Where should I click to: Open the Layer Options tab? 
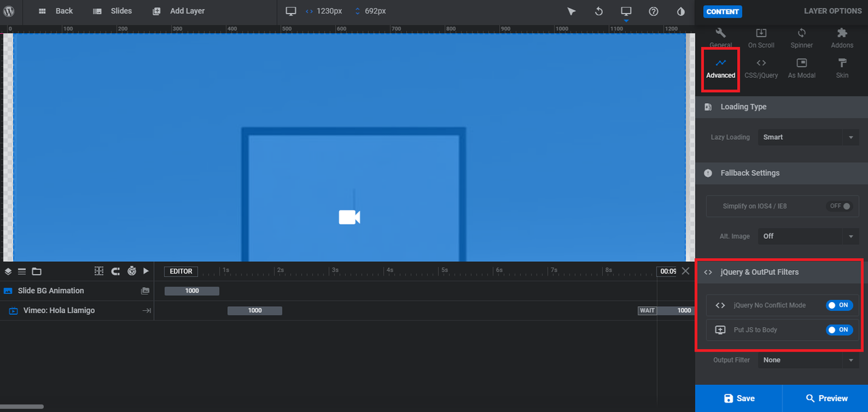(833, 12)
